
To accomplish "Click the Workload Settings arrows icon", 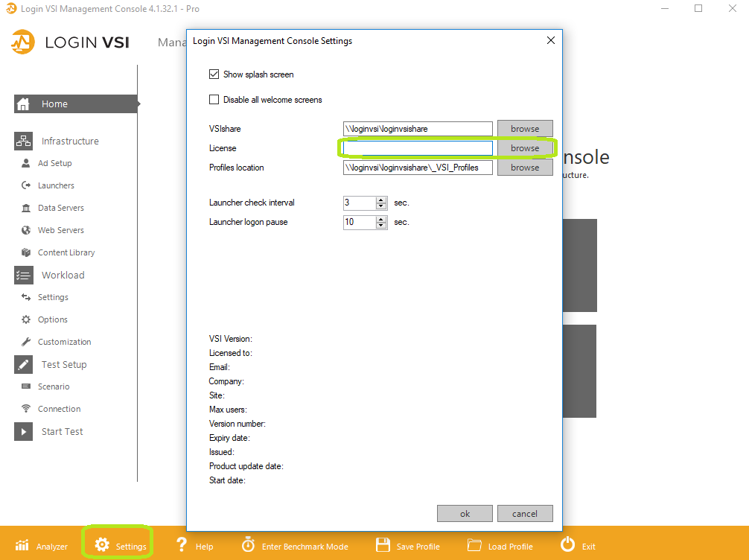I will 26,297.
